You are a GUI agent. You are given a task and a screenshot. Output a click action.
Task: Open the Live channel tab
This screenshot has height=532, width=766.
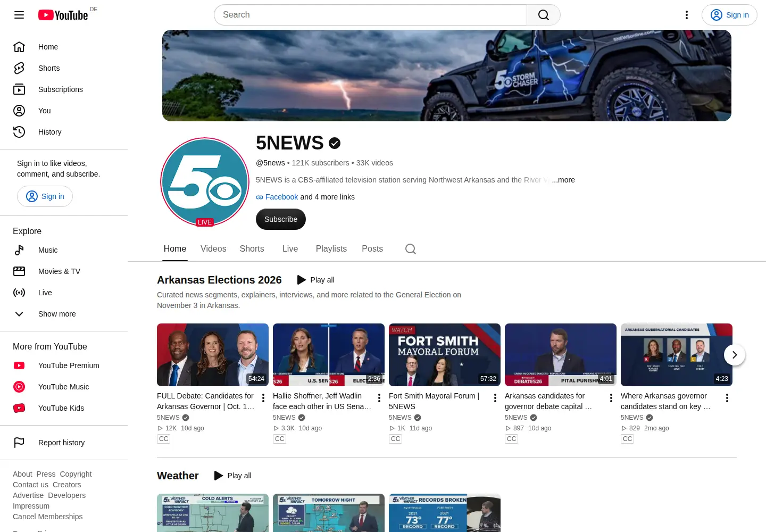pyautogui.click(x=290, y=249)
